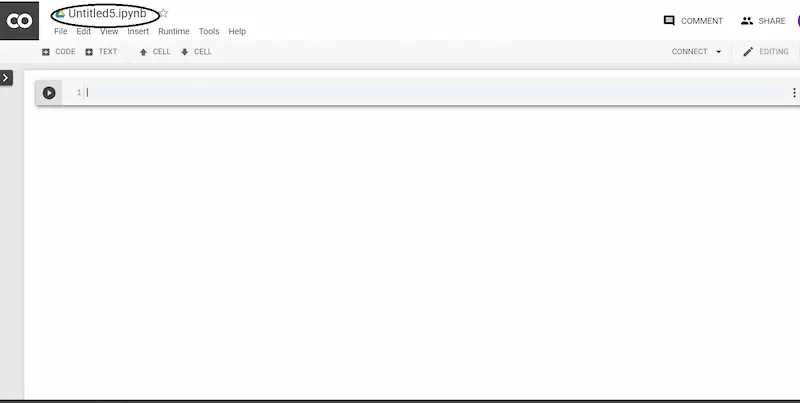Open the cell's three-dot options menu

(x=794, y=93)
